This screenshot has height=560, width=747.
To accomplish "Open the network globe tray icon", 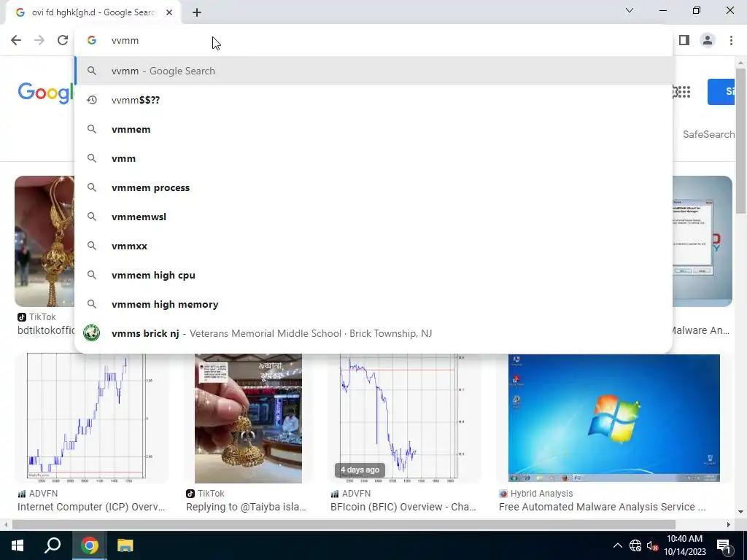I will (x=635, y=545).
